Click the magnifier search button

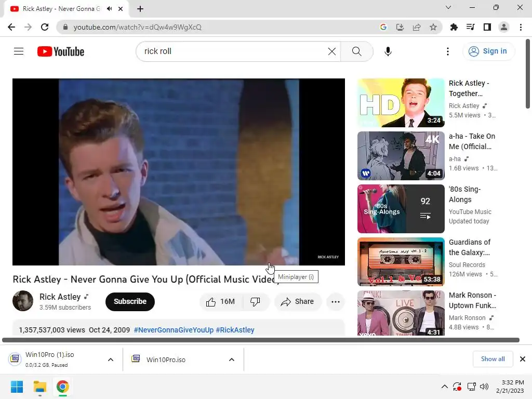[x=356, y=51]
